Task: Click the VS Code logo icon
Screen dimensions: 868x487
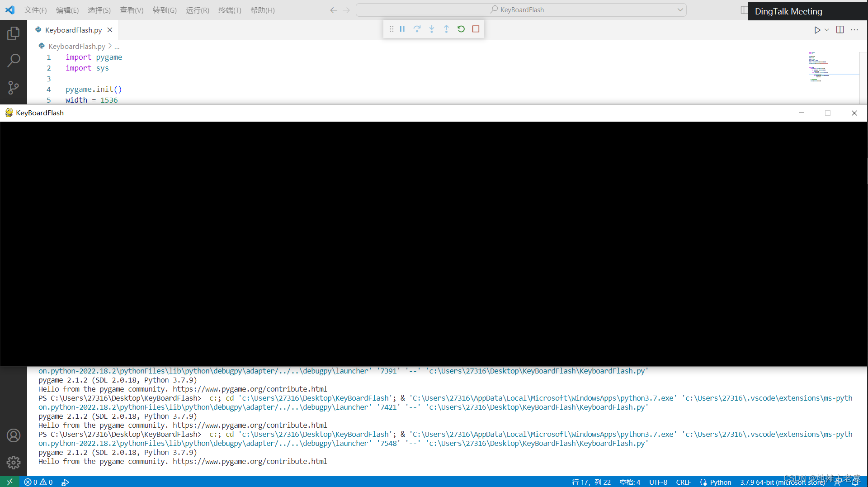Action: (x=10, y=9)
